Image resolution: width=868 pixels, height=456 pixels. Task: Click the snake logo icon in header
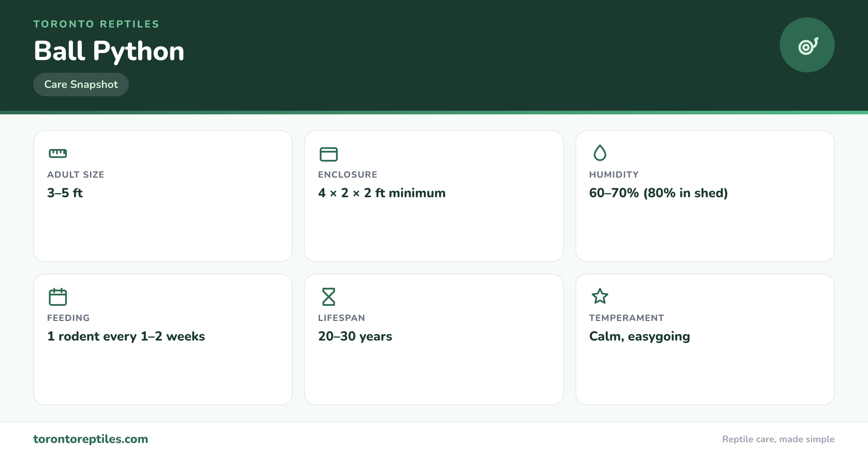click(x=807, y=45)
